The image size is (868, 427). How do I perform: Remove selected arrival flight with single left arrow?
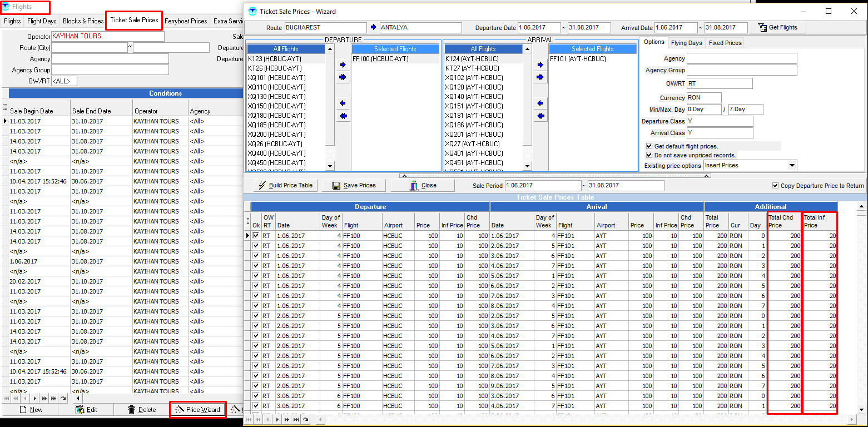pos(539,103)
